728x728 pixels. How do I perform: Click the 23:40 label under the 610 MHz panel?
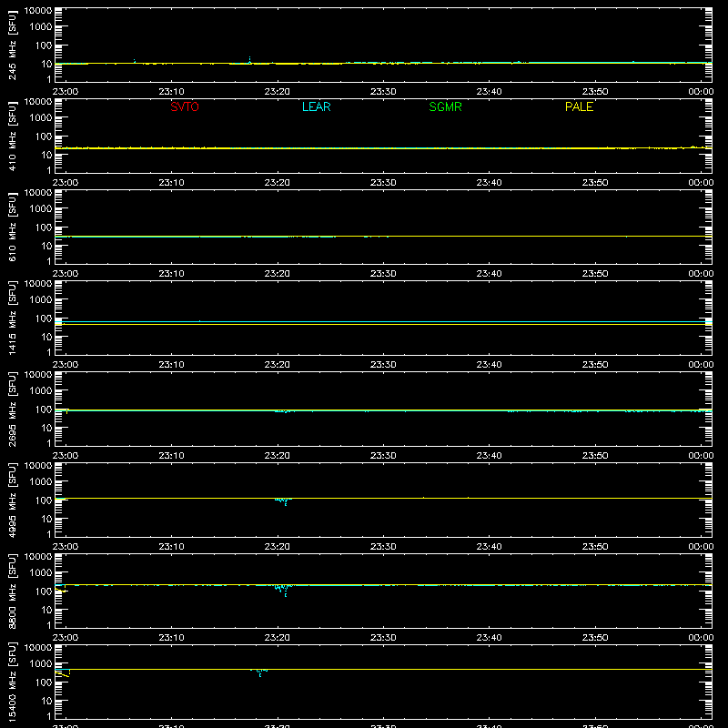(489, 274)
